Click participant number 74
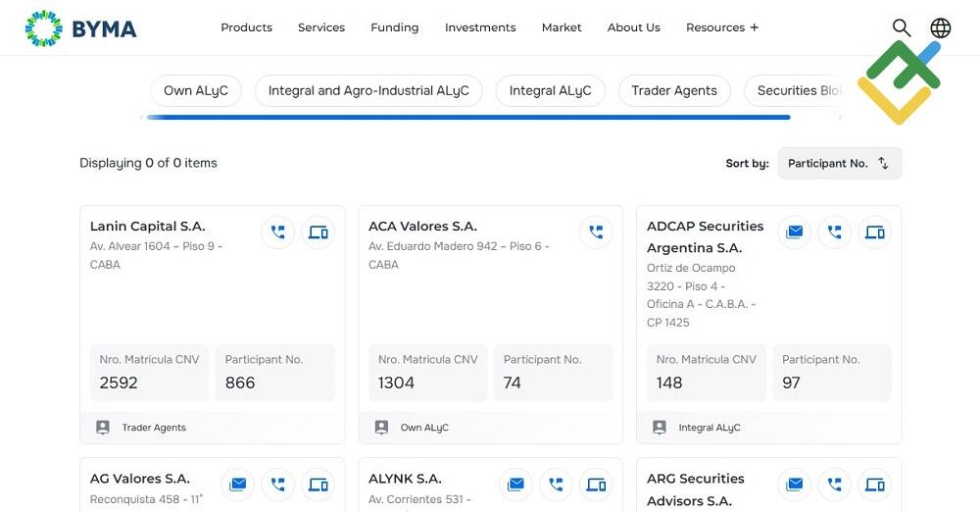The image size is (980, 512). (512, 383)
